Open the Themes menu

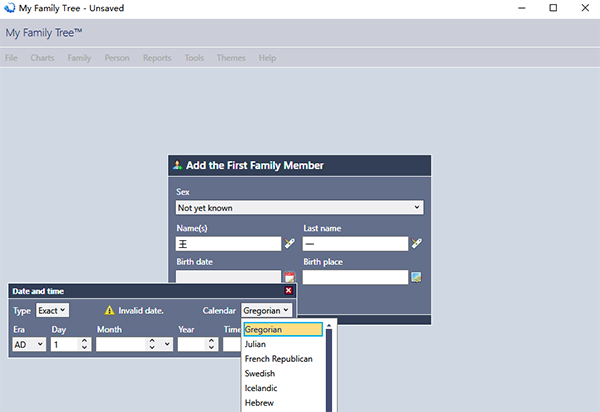231,58
